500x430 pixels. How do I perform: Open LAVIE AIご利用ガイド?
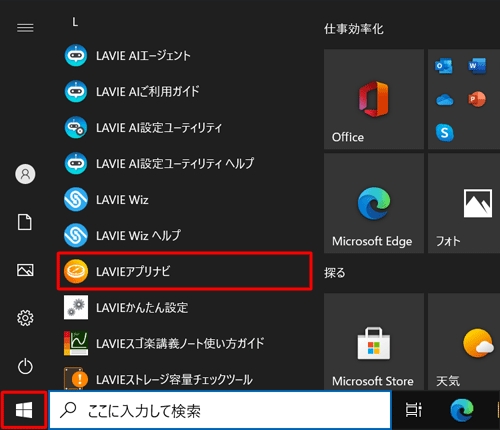point(184,92)
